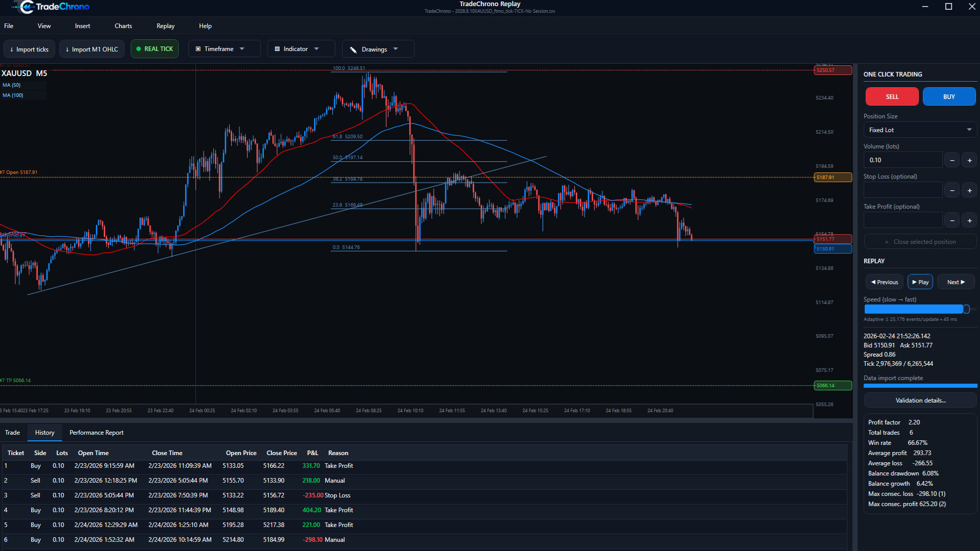Select history row with P&L 404.20

click(425, 510)
